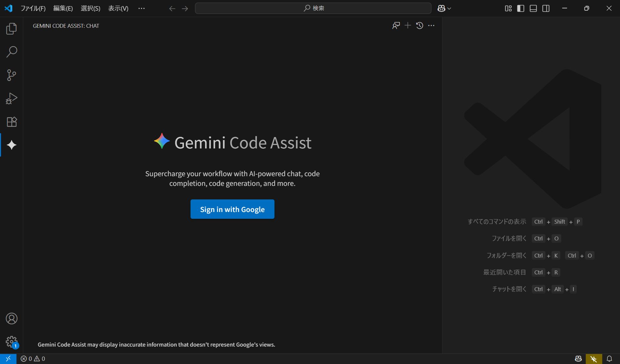620x364 pixels.
Task: Click the ファイルを開く shortcut label
Action: (509, 238)
